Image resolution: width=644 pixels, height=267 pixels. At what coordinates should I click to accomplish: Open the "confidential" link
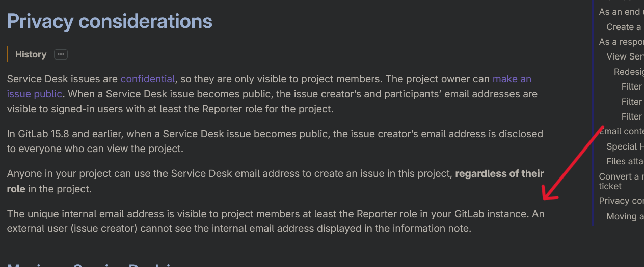tap(147, 79)
